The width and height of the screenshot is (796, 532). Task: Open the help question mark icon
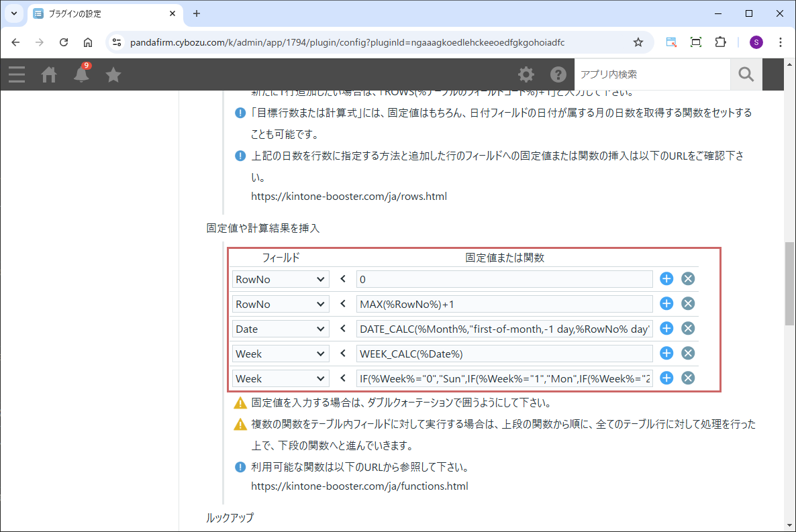[x=558, y=74]
